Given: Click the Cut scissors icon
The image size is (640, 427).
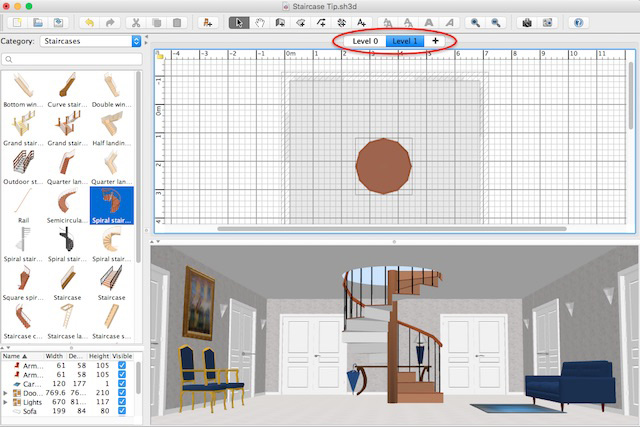Looking at the screenshot, I should click(x=134, y=22).
